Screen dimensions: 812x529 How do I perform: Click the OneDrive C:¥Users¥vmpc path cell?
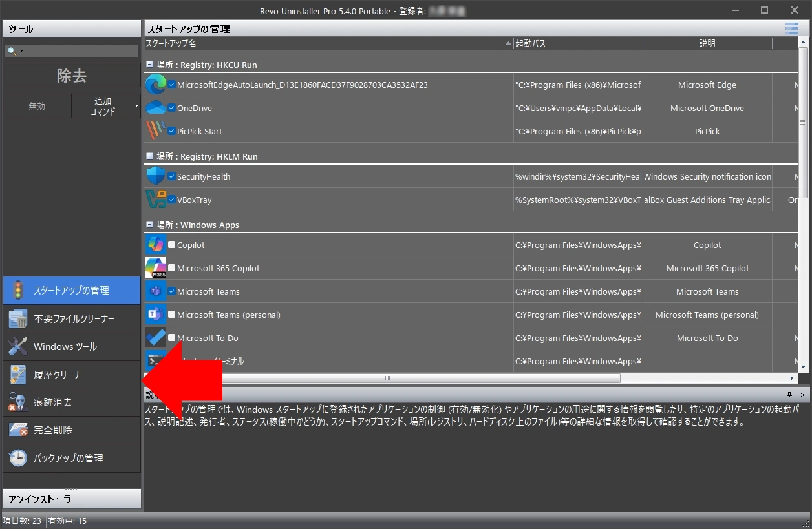tap(578, 108)
